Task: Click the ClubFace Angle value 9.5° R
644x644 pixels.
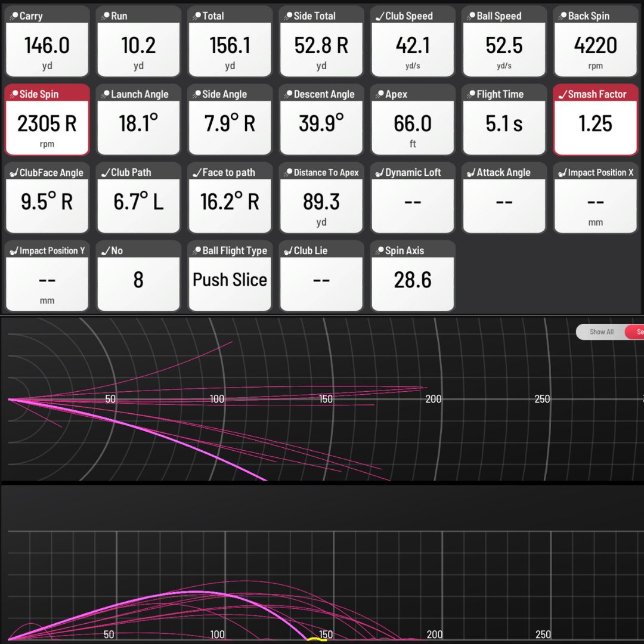Action: tap(47, 202)
